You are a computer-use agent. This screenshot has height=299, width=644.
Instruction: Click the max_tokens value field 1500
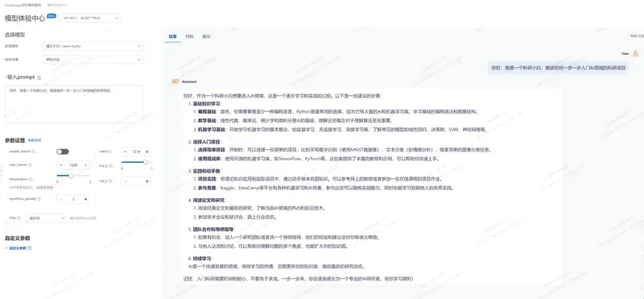73,165
